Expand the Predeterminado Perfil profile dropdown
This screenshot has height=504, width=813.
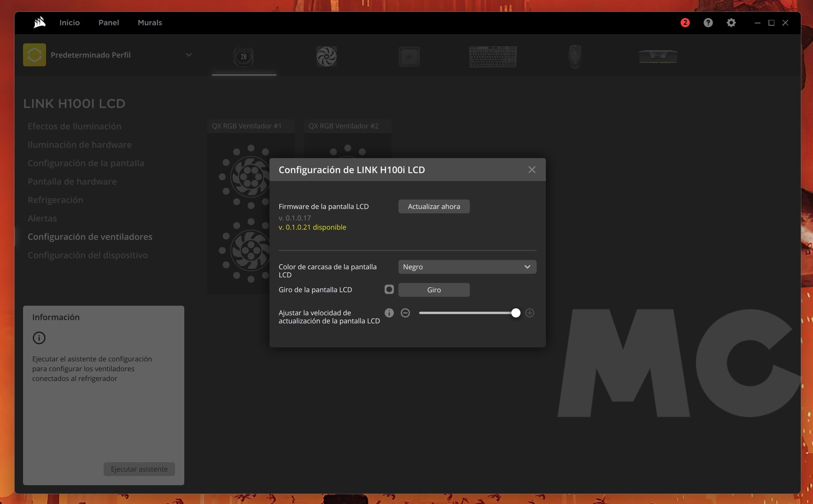(188, 55)
